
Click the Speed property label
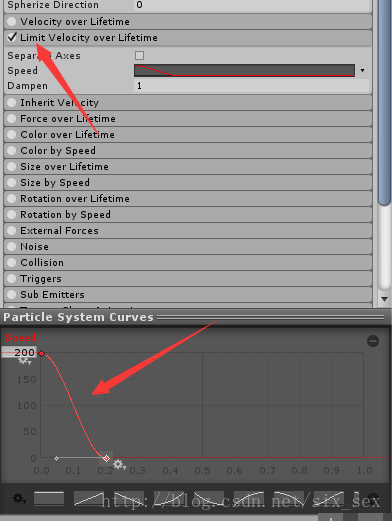click(22, 71)
